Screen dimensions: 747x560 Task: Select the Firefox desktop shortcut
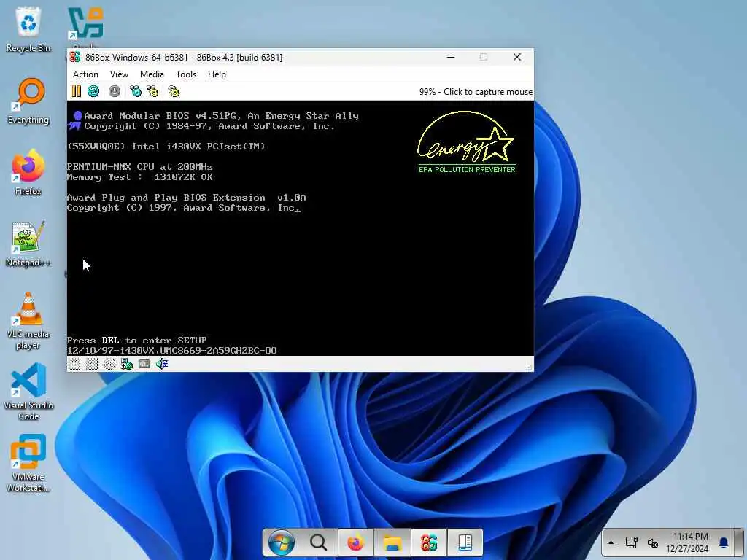28,172
